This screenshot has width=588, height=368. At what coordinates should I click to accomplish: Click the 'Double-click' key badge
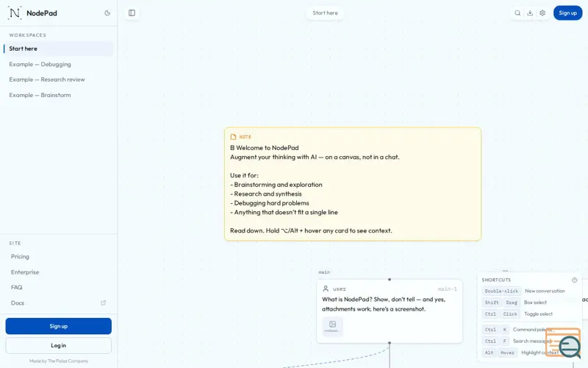click(501, 291)
